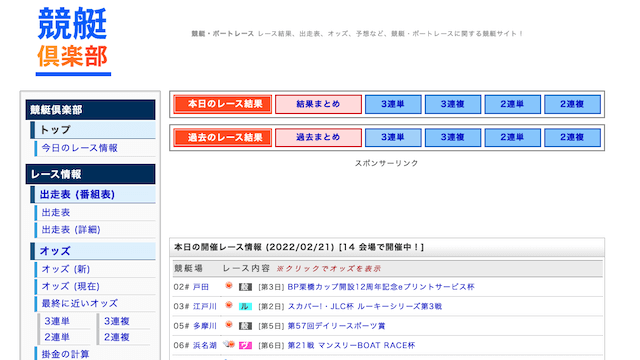Open 浜名湖 venue link
The width and height of the screenshot is (640, 360).
pyautogui.click(x=205, y=345)
